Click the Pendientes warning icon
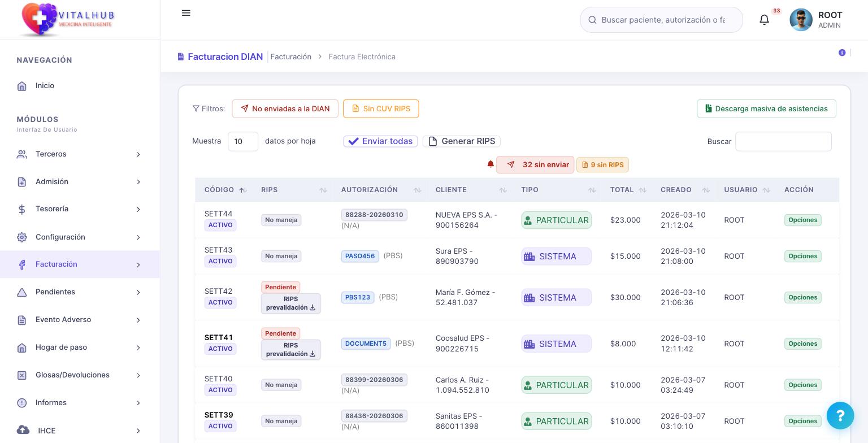 click(22, 292)
